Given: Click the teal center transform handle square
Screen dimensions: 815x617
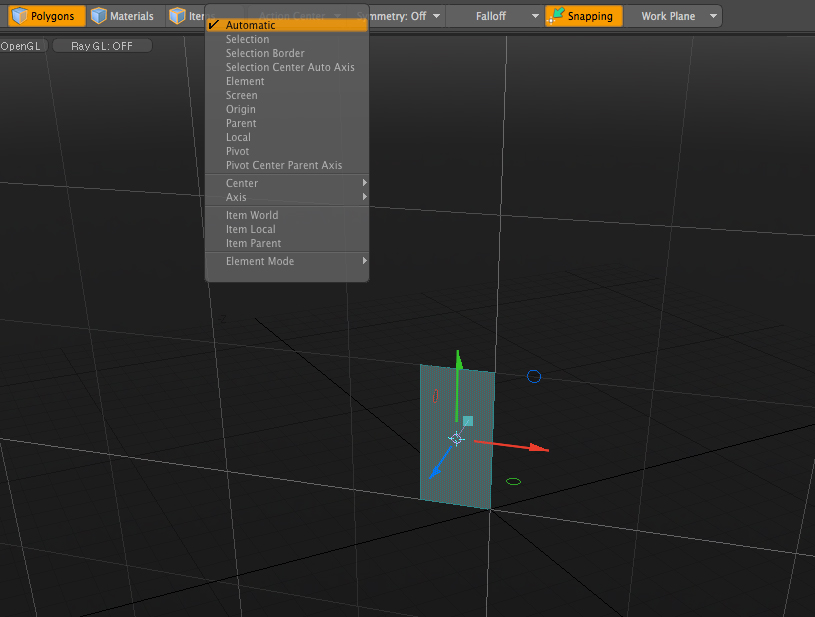Looking at the screenshot, I should 466,421.
